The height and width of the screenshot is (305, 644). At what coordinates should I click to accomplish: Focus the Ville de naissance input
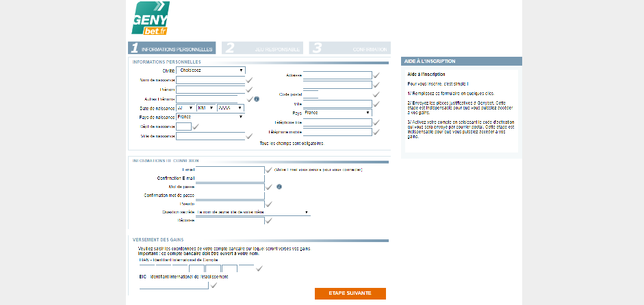(x=211, y=136)
